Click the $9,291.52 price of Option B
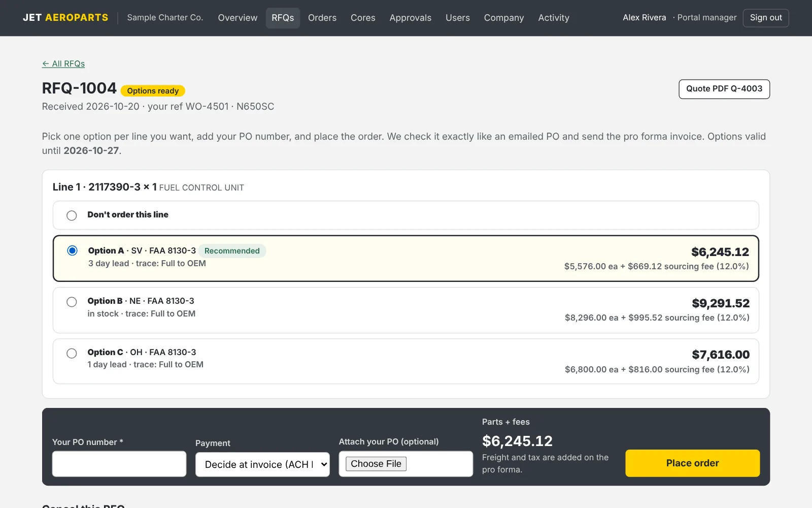 click(721, 303)
